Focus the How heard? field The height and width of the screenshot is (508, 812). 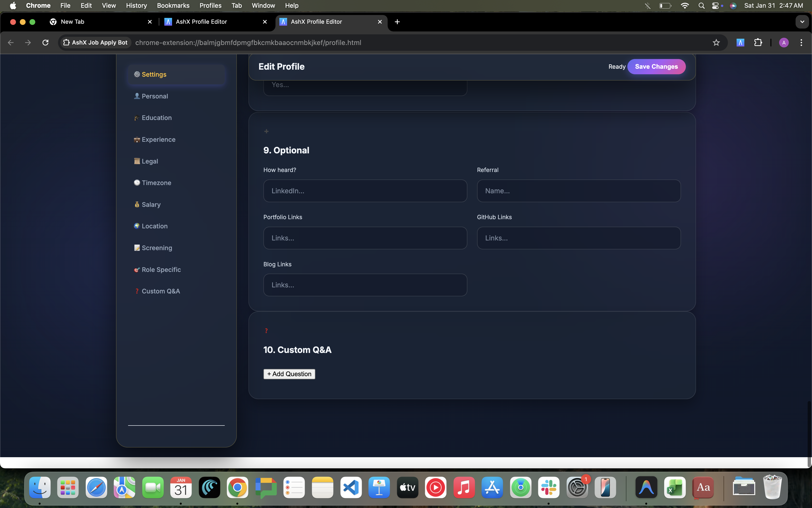(x=365, y=191)
